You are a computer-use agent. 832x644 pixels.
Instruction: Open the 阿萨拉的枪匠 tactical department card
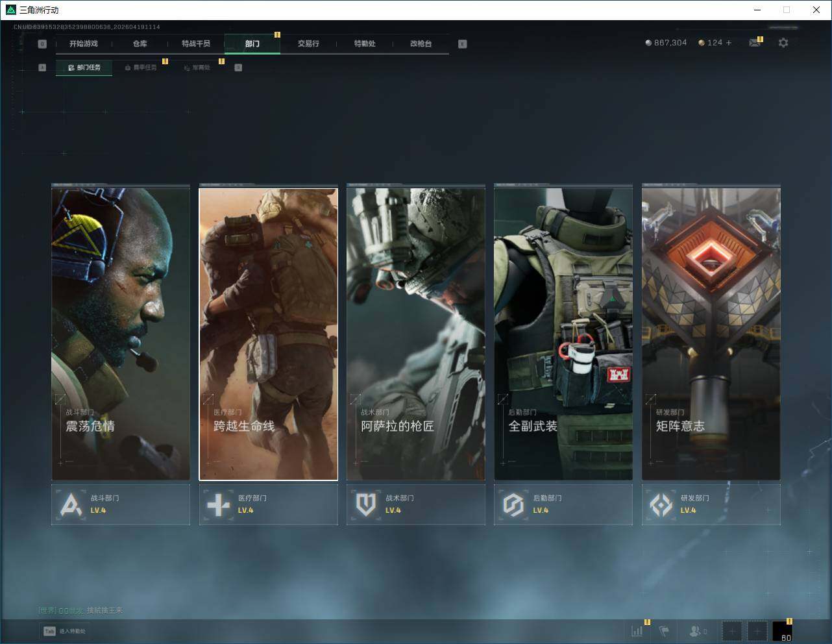click(x=416, y=334)
